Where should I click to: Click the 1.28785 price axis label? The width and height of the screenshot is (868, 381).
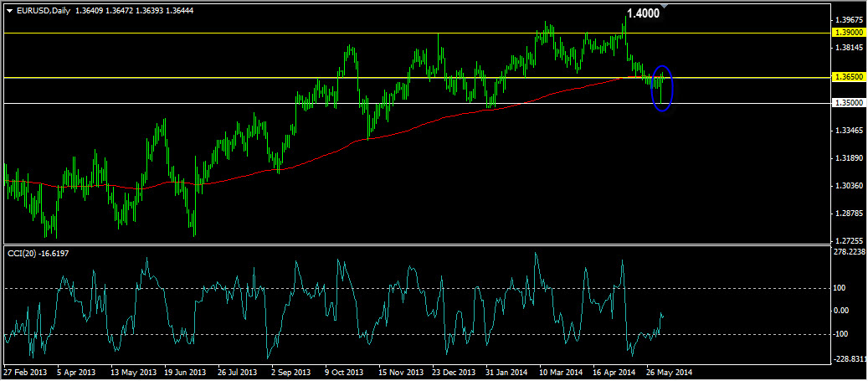click(850, 214)
